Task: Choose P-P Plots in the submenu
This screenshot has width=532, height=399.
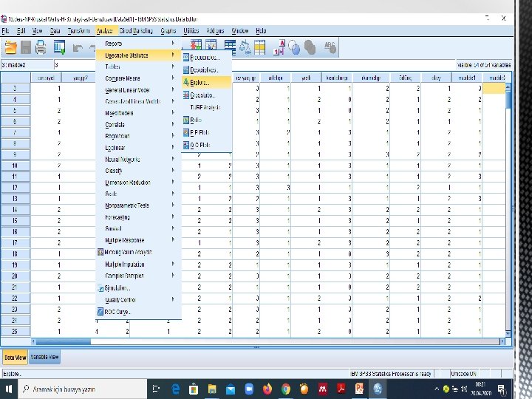Action: tap(207, 132)
